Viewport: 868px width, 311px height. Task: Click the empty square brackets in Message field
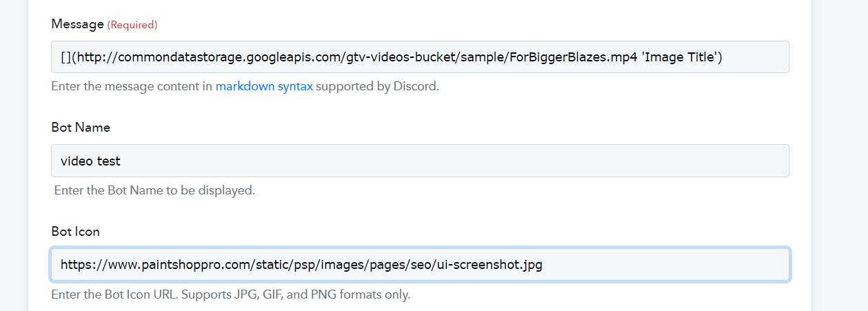65,57
